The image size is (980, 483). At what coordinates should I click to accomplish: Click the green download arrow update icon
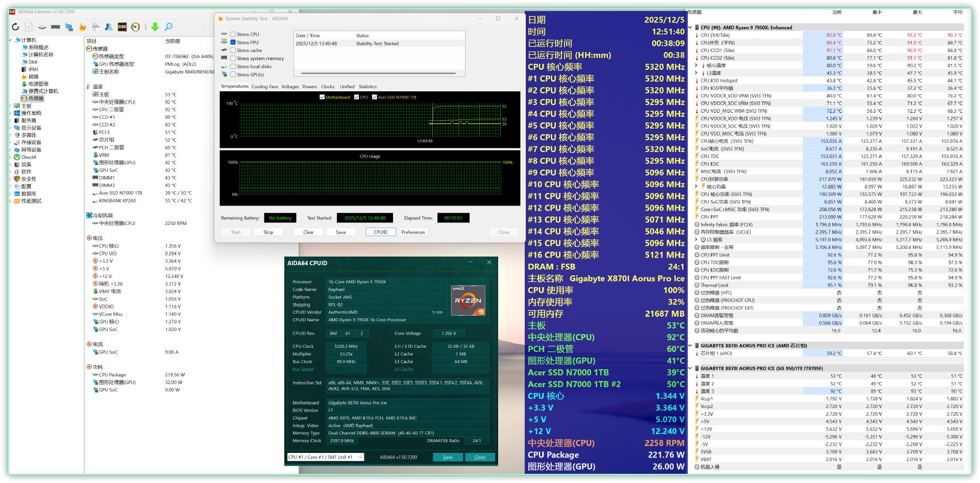155,27
